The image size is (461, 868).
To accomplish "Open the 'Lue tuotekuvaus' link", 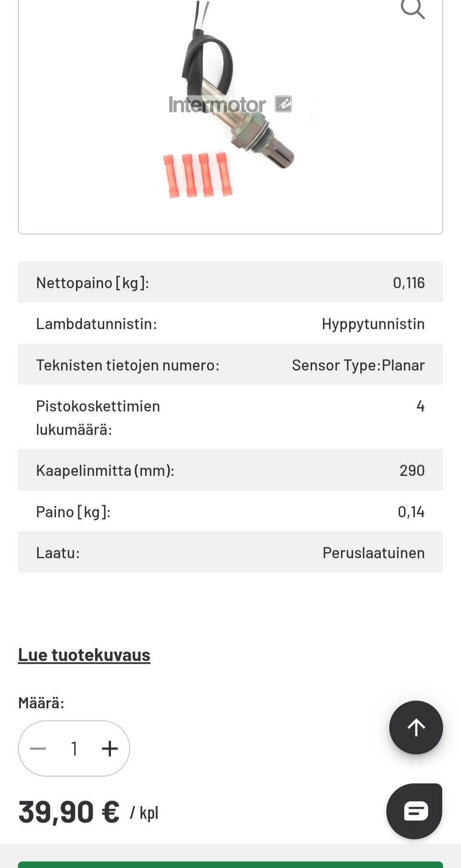I will coord(84,655).
